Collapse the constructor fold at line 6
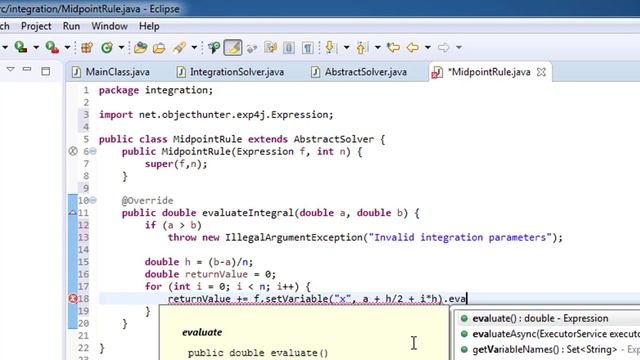The width and height of the screenshot is (640, 360). pyautogui.click(x=93, y=151)
